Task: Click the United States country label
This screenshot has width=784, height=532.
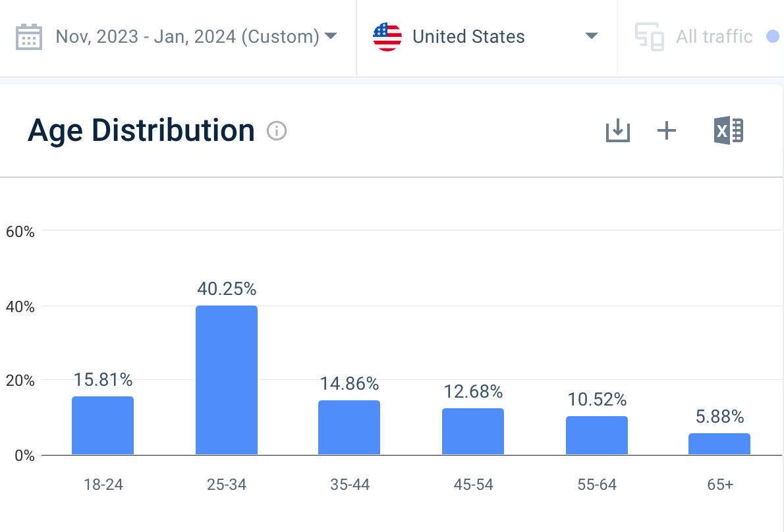Action: [468, 37]
